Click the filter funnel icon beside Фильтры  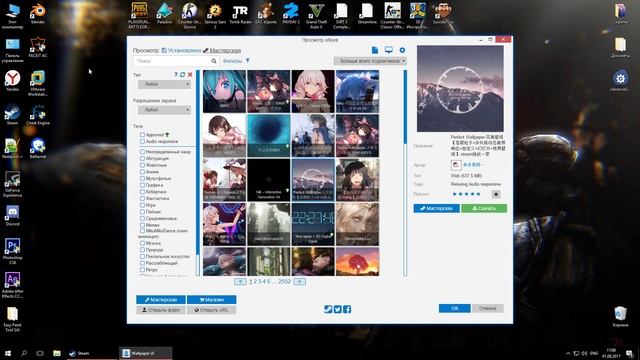click(x=247, y=61)
